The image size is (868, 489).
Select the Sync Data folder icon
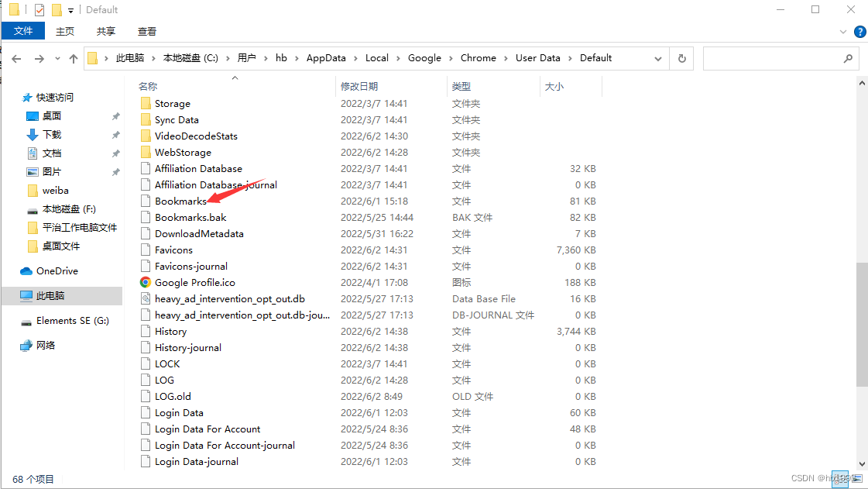pos(146,119)
